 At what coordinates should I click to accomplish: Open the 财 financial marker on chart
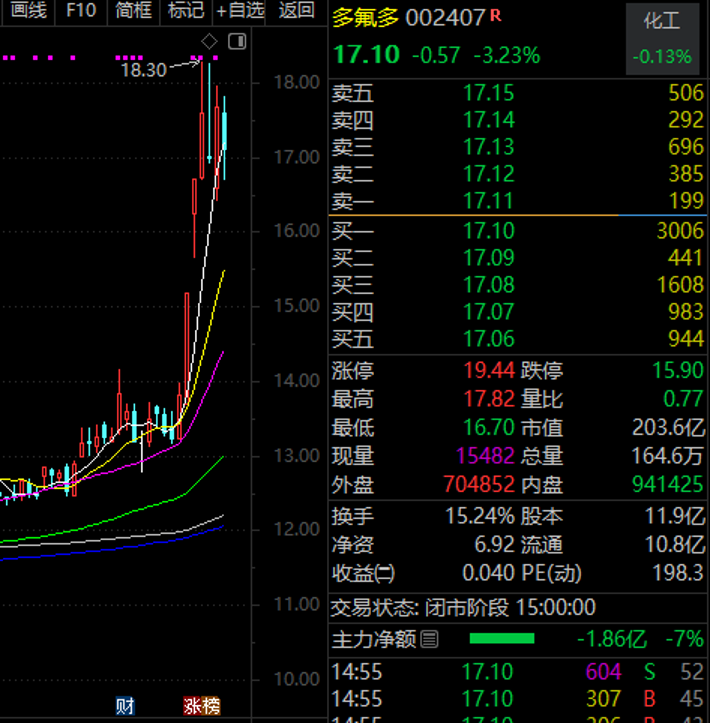(x=125, y=706)
